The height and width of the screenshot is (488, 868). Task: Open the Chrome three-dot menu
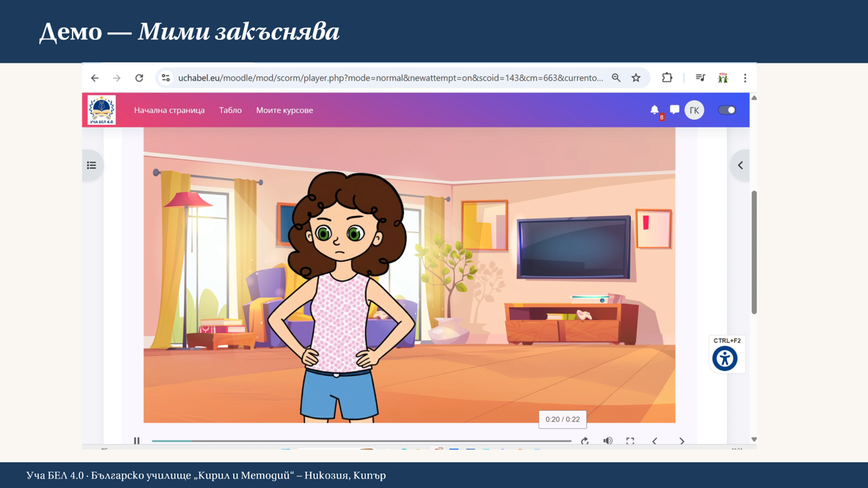click(x=745, y=78)
